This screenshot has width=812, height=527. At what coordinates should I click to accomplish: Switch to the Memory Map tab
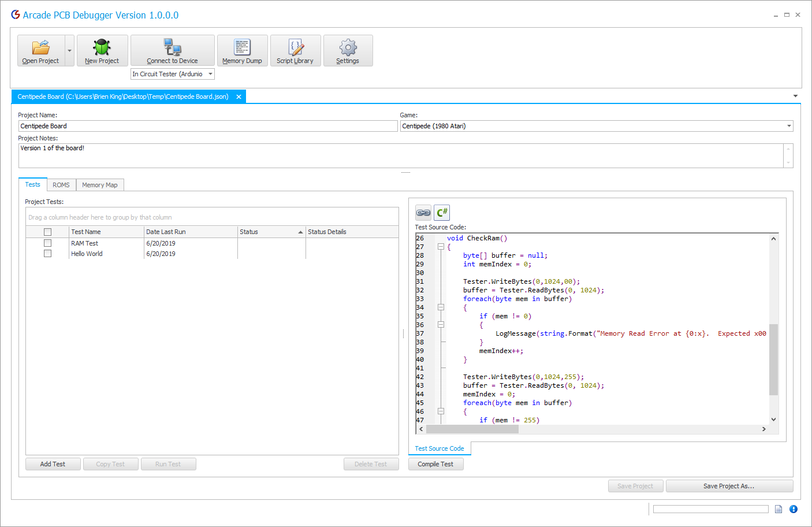(99, 185)
